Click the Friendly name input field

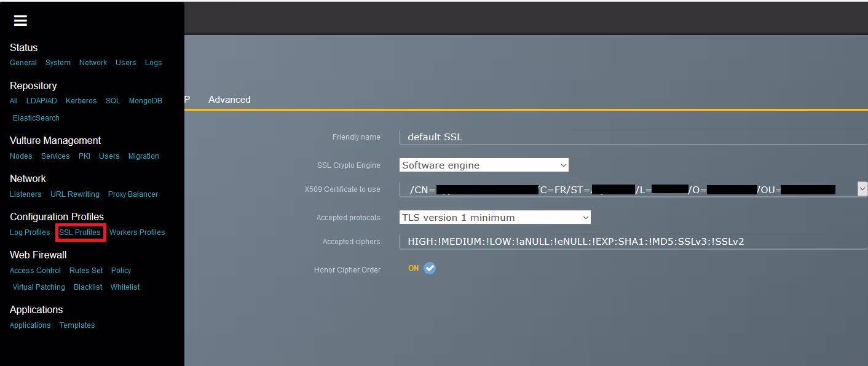pos(633,137)
